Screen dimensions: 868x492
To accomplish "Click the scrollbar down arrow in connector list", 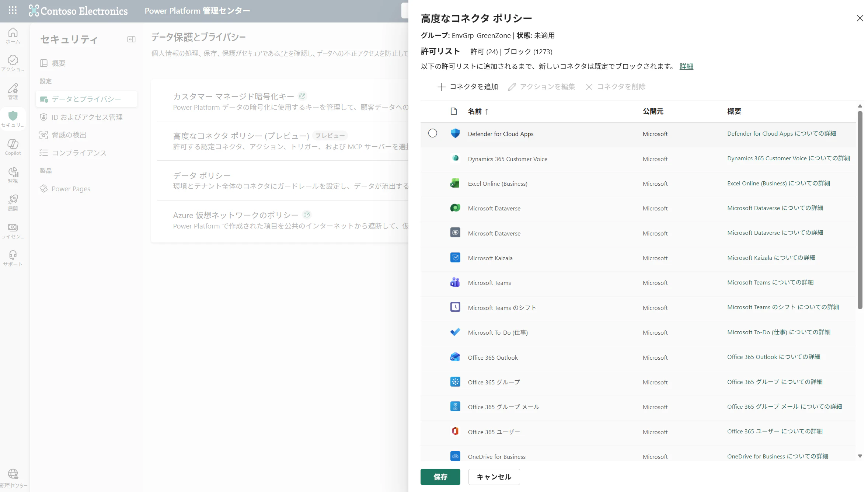I will pyautogui.click(x=860, y=456).
